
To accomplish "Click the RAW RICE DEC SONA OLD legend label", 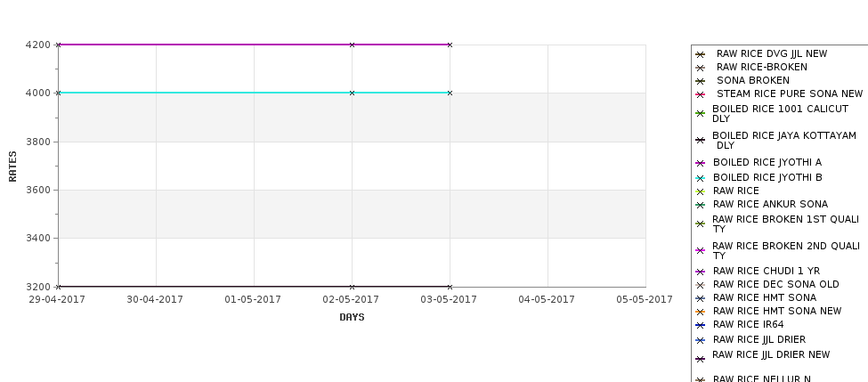I will tap(775, 285).
